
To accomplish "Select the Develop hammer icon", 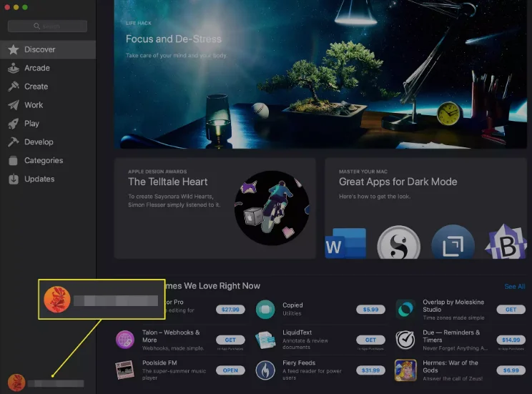I will pyautogui.click(x=14, y=142).
